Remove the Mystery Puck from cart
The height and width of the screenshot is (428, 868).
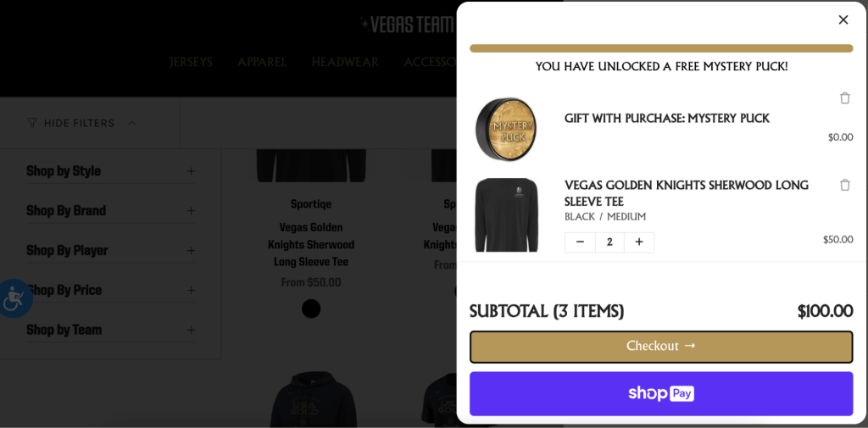pyautogui.click(x=844, y=98)
